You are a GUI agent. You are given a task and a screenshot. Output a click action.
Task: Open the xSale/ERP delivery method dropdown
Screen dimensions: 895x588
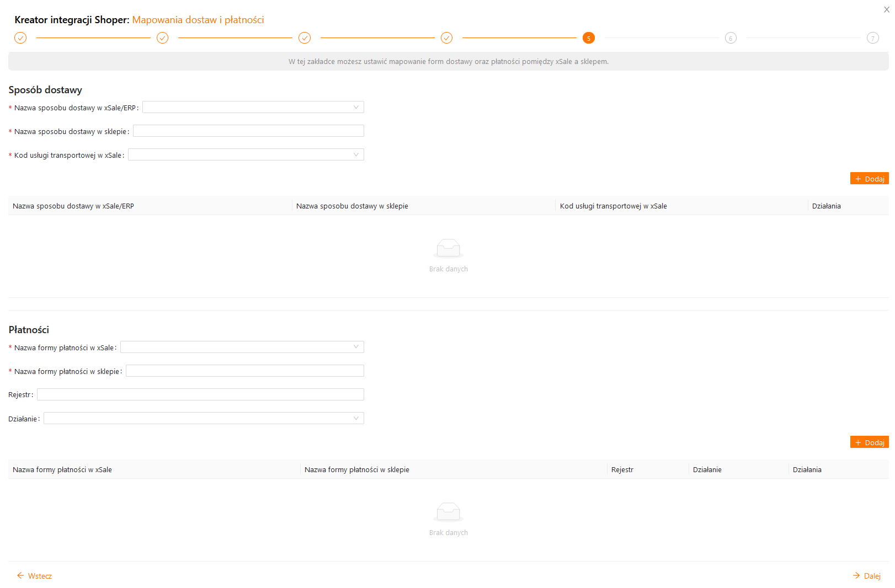click(x=253, y=108)
